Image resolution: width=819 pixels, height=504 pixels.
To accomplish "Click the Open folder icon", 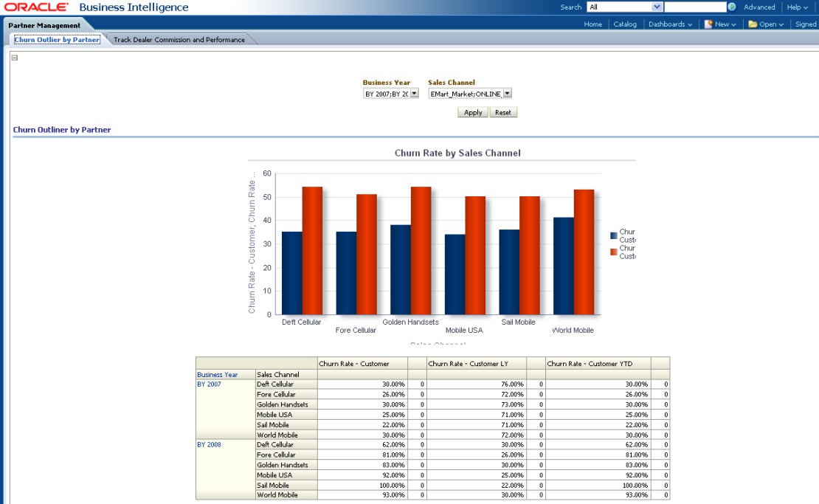I will 753,24.
